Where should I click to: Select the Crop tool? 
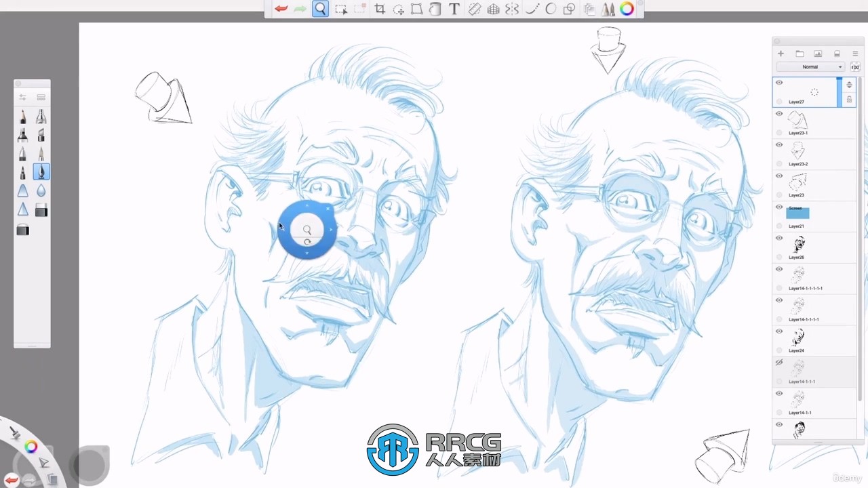[x=380, y=9]
